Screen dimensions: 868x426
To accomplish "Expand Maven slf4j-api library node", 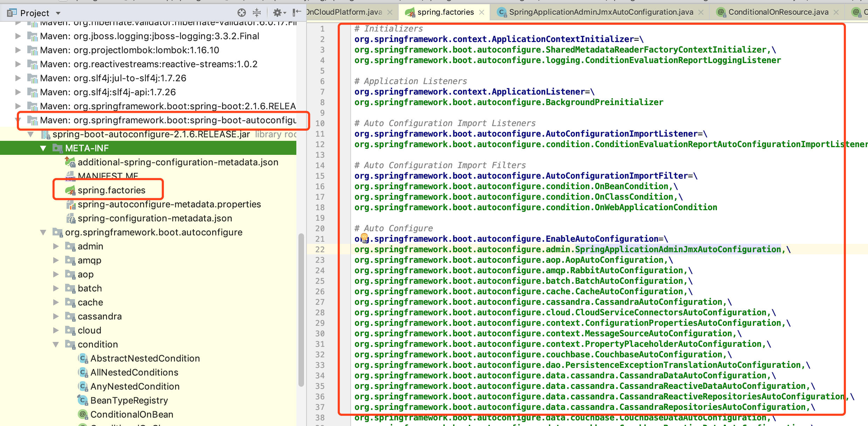I will click(x=18, y=92).
